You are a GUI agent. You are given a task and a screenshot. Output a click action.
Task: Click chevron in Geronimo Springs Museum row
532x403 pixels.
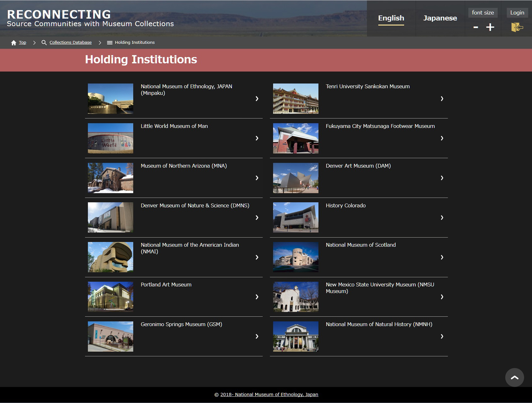click(x=257, y=336)
